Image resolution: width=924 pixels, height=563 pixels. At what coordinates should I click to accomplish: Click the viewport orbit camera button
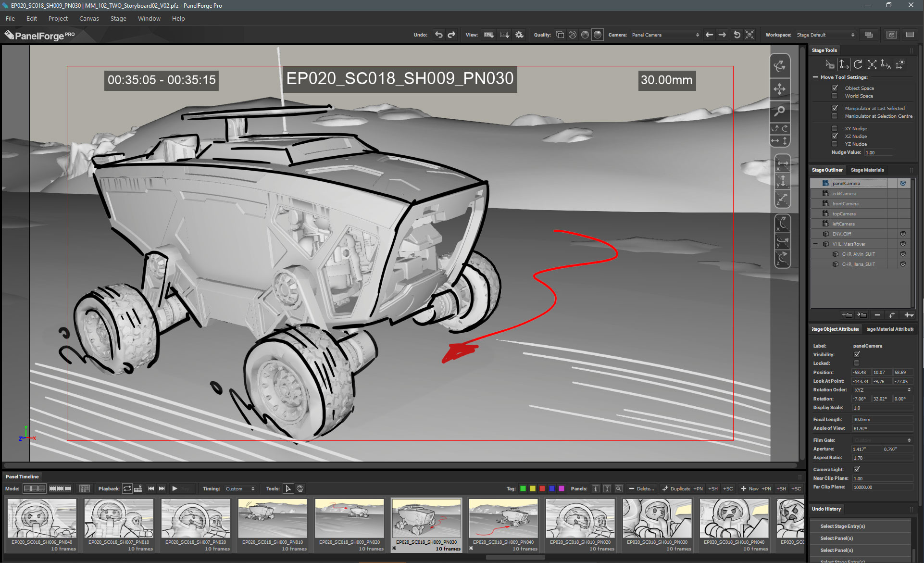click(x=780, y=66)
